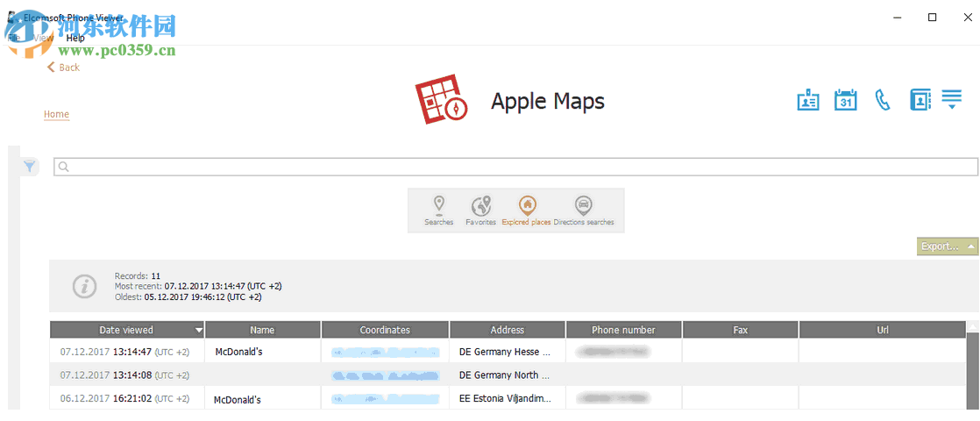Click the table vertical scrollbar
980x421 pixels.
972,371
